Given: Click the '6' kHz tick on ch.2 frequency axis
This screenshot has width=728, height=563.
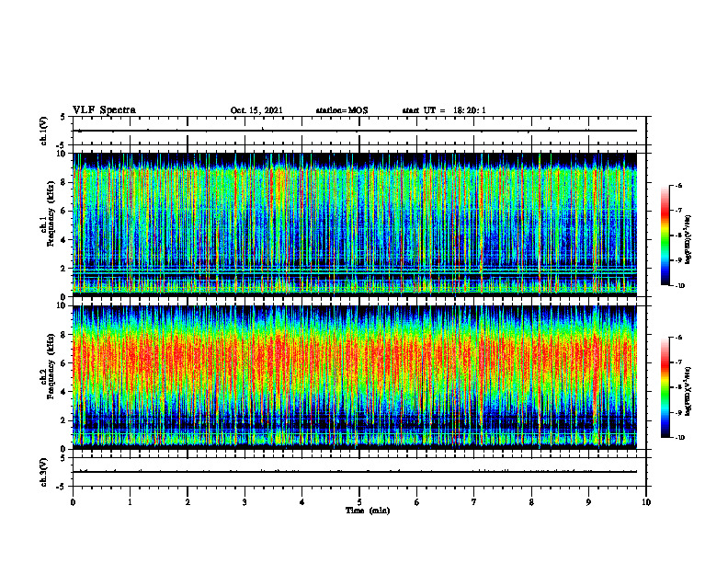Looking at the screenshot, I should [x=64, y=363].
